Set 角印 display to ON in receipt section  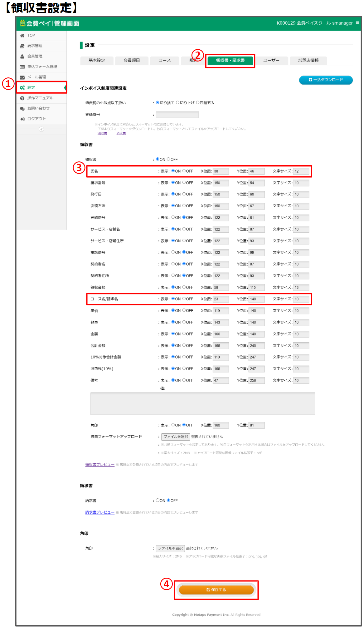173,425
